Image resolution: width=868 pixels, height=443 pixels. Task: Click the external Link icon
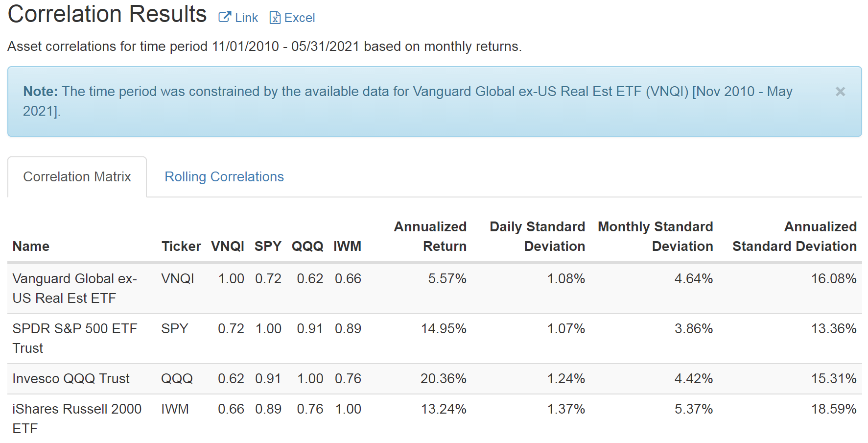coord(225,18)
